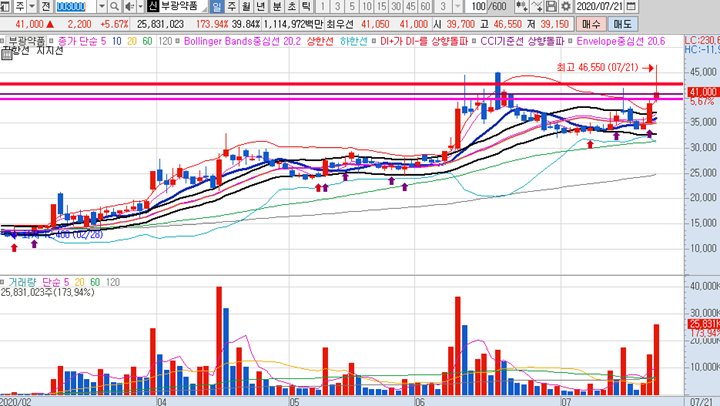This screenshot has height=406, width=720.
Task: Click the 전 button beside code field
Action: click(x=45, y=6)
